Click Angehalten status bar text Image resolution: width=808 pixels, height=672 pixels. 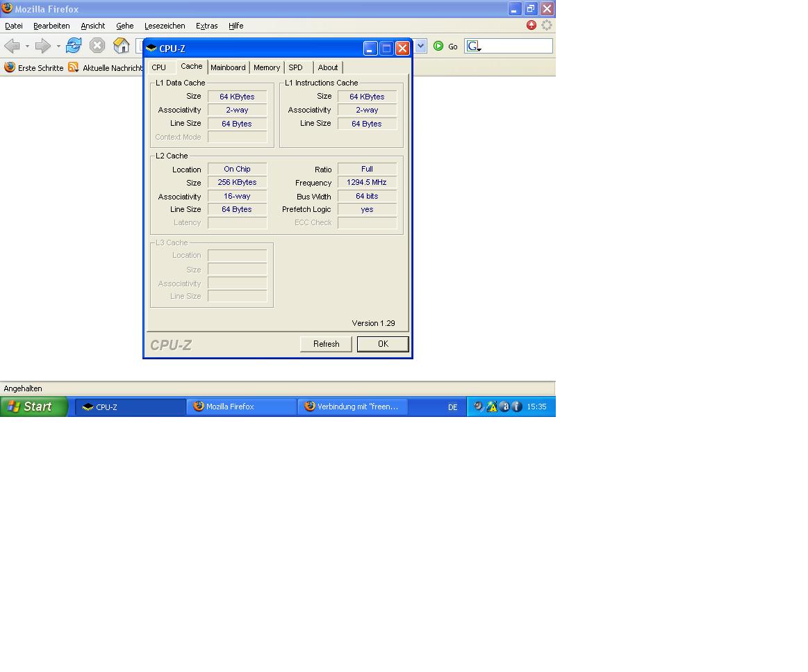(x=23, y=388)
